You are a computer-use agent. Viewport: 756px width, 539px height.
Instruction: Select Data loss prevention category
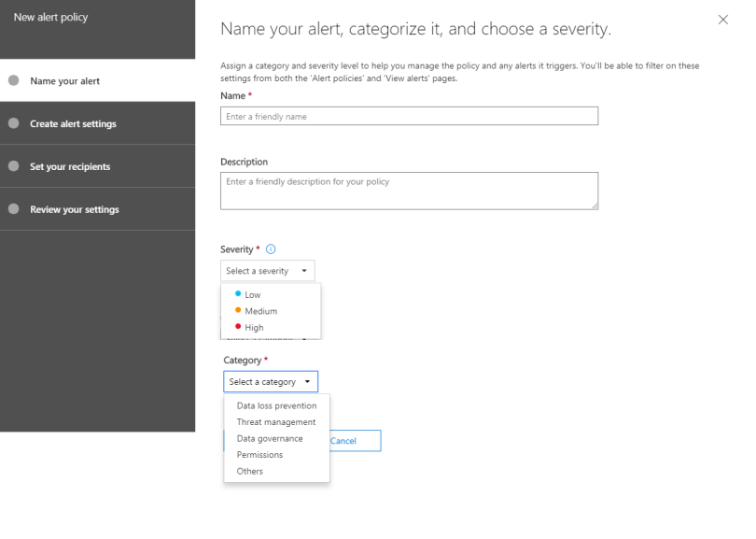coord(276,406)
